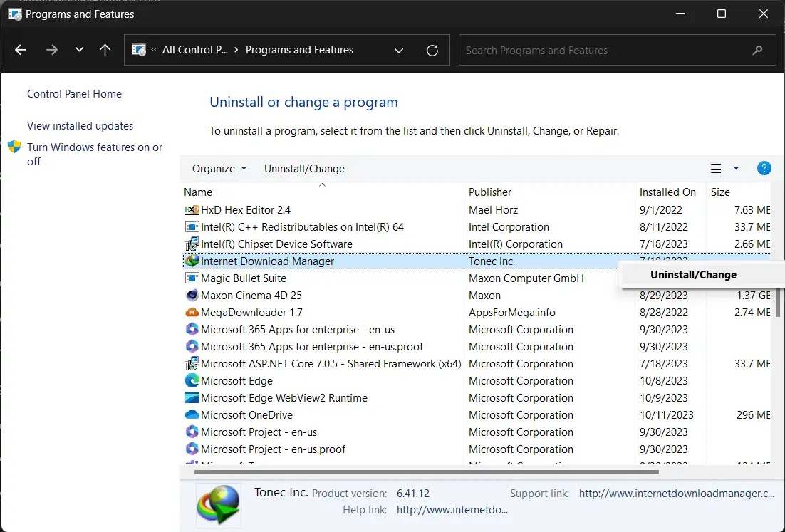Select the Microsoft Edge icon
This screenshot has height=532, width=785.
[x=192, y=380]
